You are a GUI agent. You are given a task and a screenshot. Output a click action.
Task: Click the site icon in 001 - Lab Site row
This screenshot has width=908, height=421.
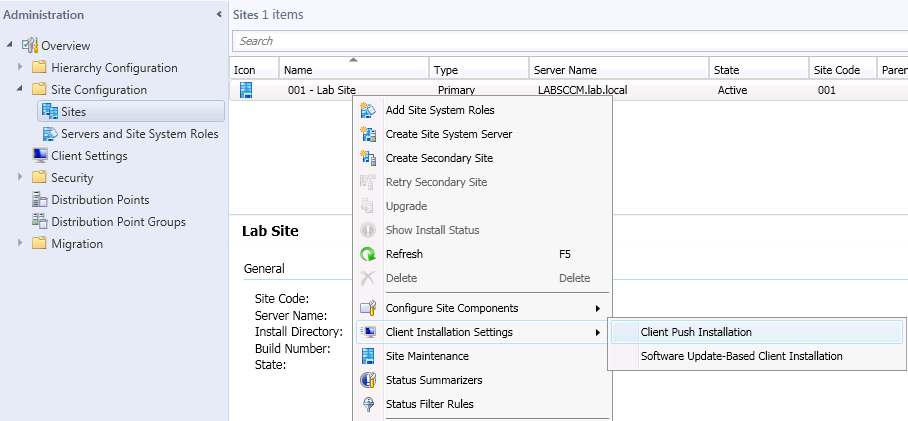(247, 90)
